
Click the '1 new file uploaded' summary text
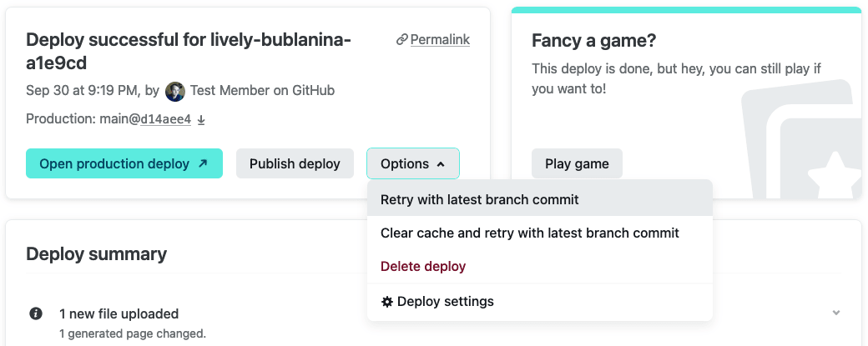pos(119,314)
